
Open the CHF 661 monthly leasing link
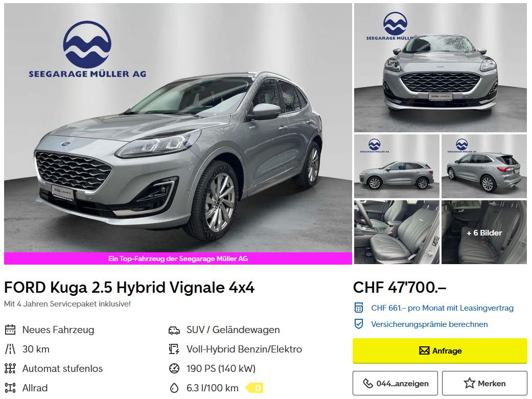(x=442, y=308)
